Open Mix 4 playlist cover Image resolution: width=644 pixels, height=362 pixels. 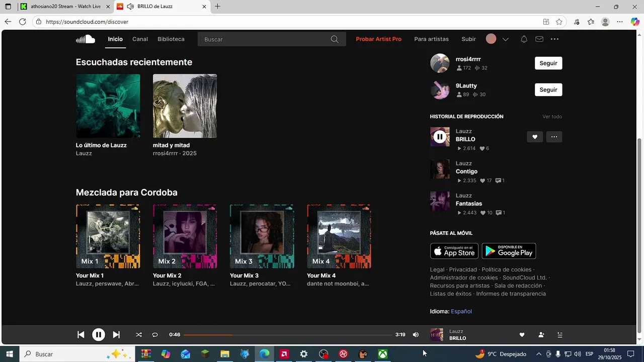pyautogui.click(x=339, y=236)
